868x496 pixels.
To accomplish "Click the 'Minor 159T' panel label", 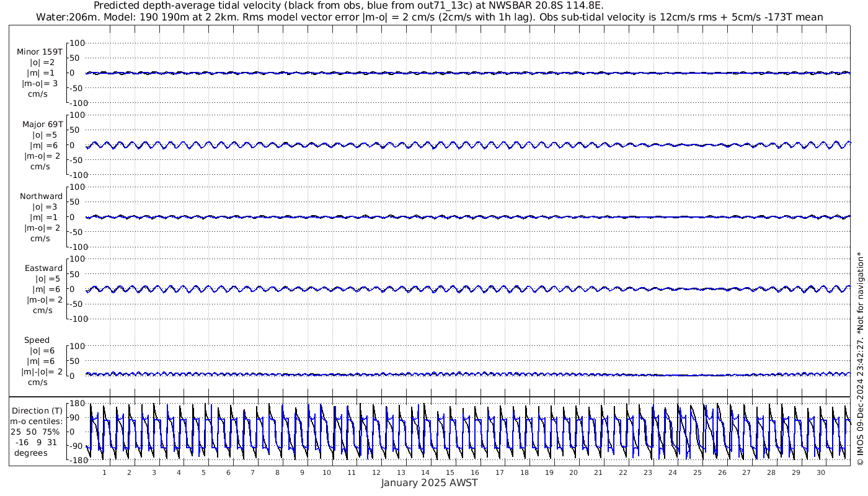I will point(40,52).
